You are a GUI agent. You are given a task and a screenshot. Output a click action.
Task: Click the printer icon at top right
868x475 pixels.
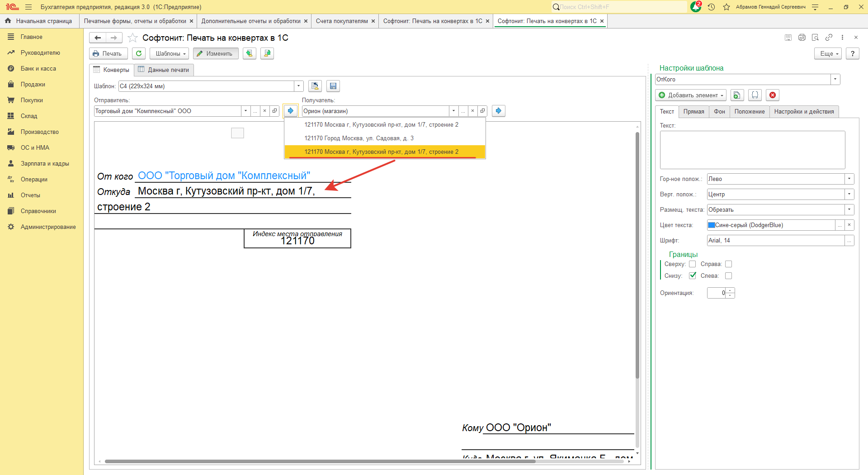click(802, 38)
